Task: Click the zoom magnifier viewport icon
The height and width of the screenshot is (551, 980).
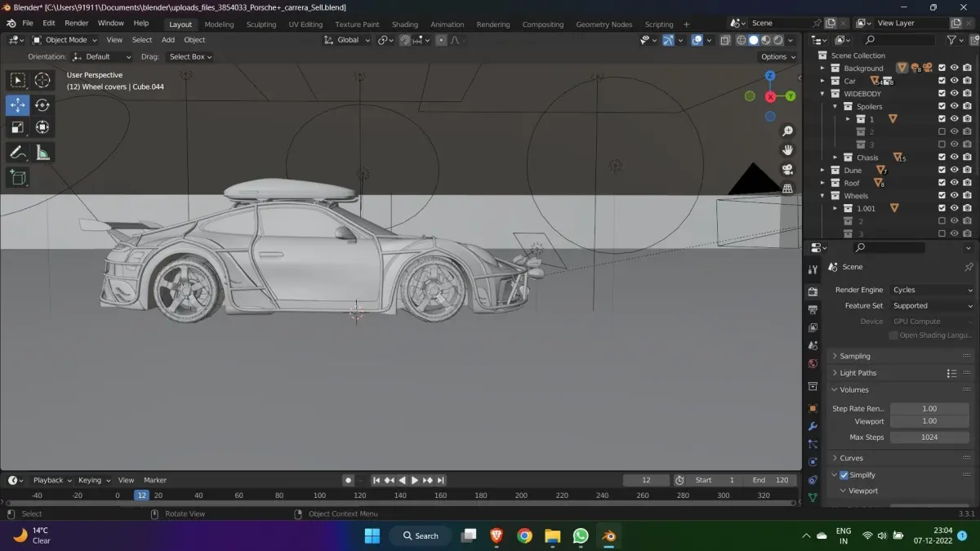Action: [787, 131]
